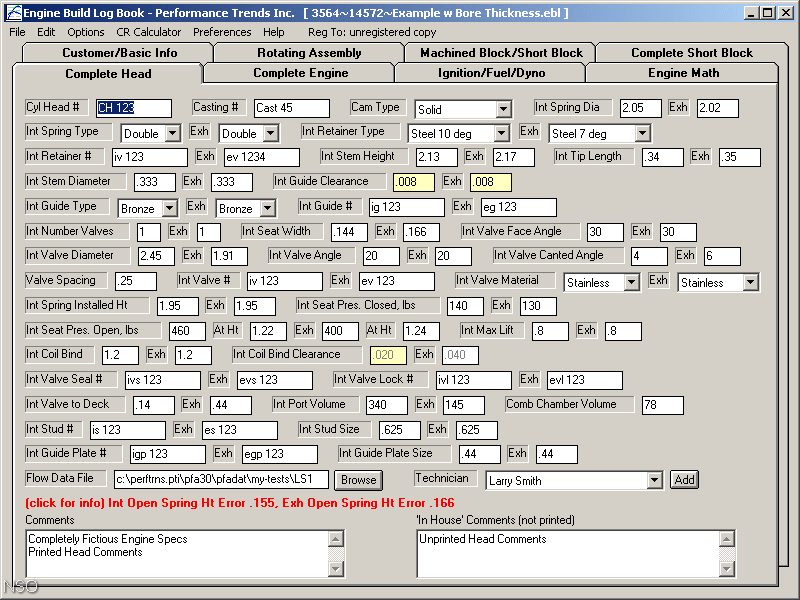Click the Browse button for Flow Data File

click(x=359, y=480)
